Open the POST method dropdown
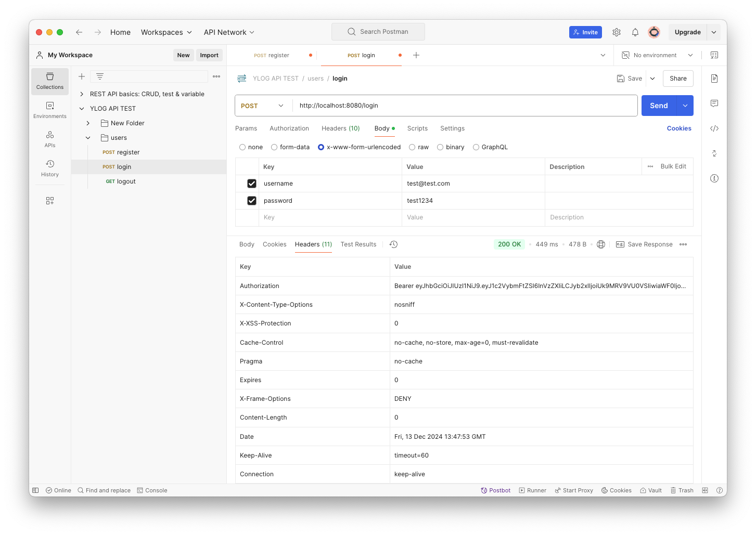The height and width of the screenshot is (535, 756). 262,106
